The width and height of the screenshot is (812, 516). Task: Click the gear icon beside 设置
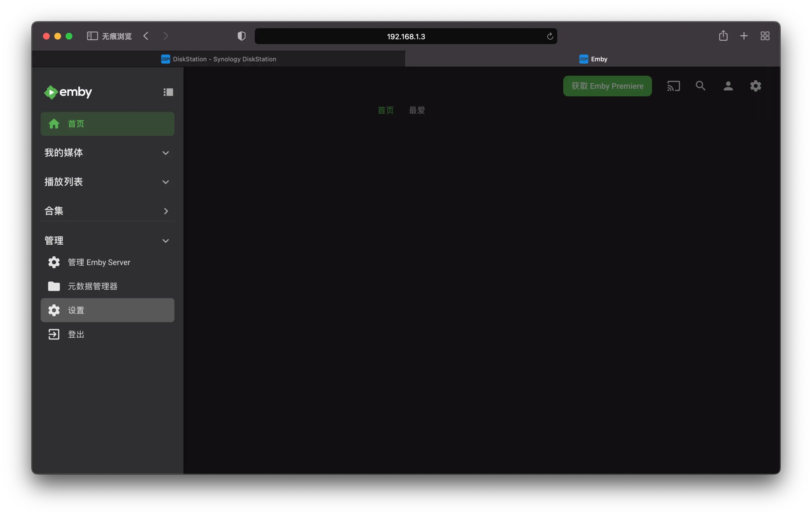pos(54,310)
